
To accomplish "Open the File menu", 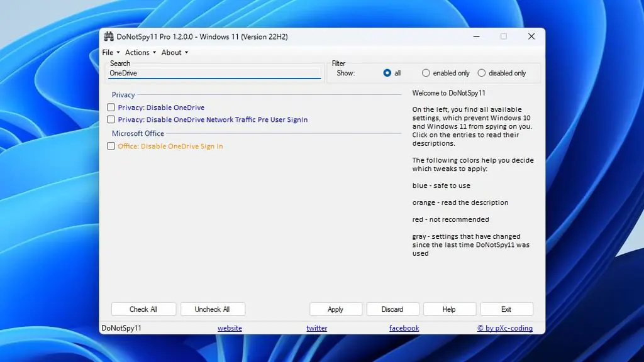I will point(111,53).
